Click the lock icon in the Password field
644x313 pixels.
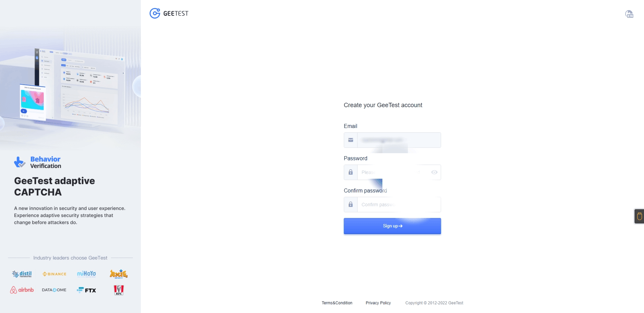(x=351, y=172)
